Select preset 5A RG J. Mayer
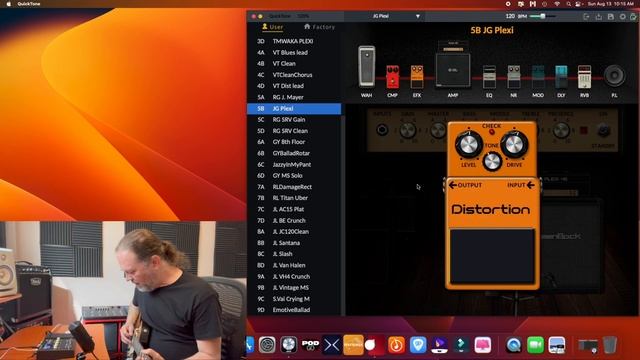 [x=294, y=98]
